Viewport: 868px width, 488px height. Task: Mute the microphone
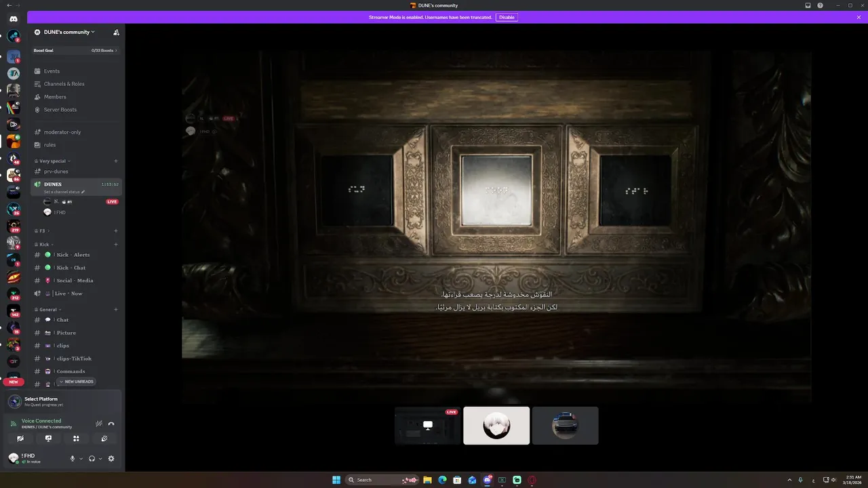(73, 459)
